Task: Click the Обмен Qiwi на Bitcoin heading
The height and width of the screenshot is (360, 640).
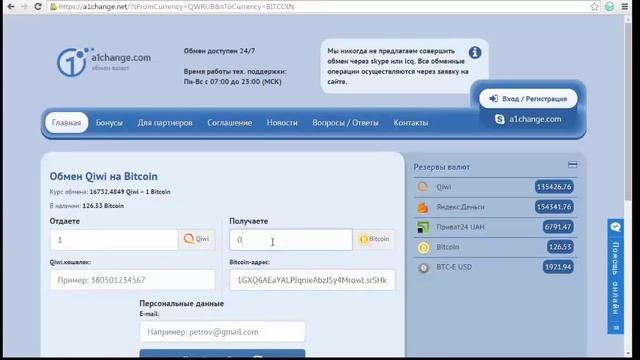Action: (x=103, y=176)
